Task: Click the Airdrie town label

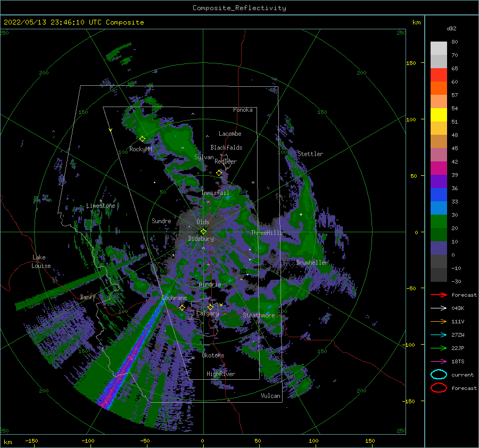Action: click(210, 284)
